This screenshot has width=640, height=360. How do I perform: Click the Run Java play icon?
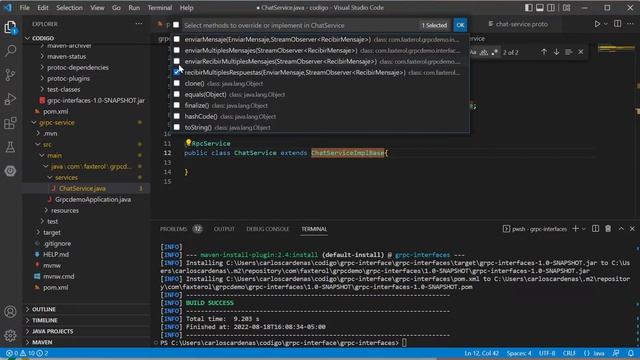pyautogui.click(x=597, y=24)
